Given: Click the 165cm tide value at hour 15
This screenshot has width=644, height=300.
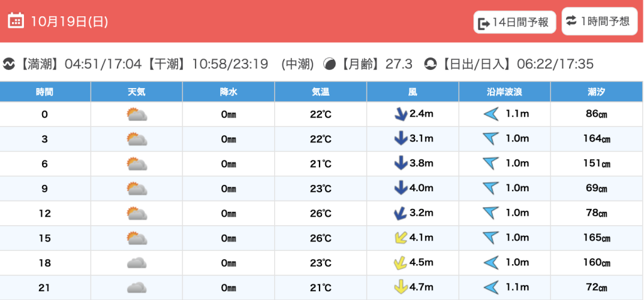Looking at the screenshot, I should (x=597, y=238).
